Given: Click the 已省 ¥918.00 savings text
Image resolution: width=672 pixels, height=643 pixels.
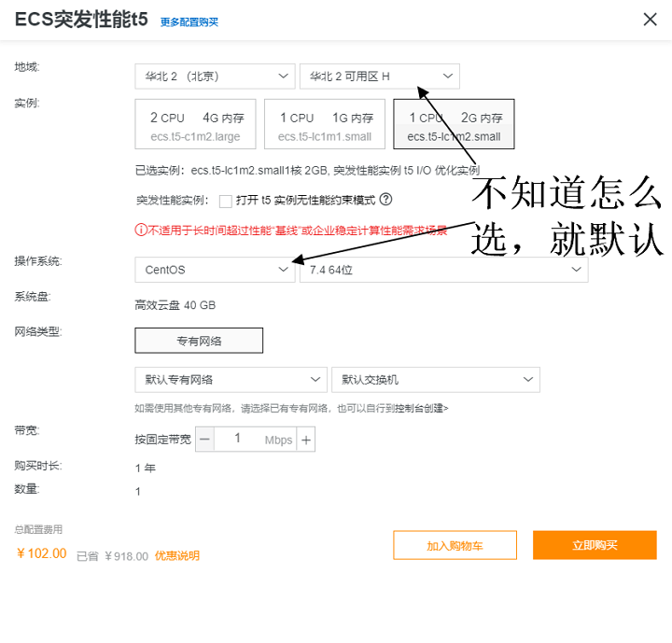Looking at the screenshot, I should [x=112, y=556].
